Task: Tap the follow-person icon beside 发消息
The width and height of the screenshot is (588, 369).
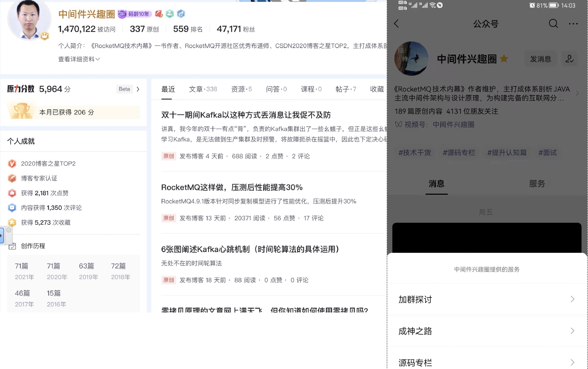Action: [x=569, y=59]
